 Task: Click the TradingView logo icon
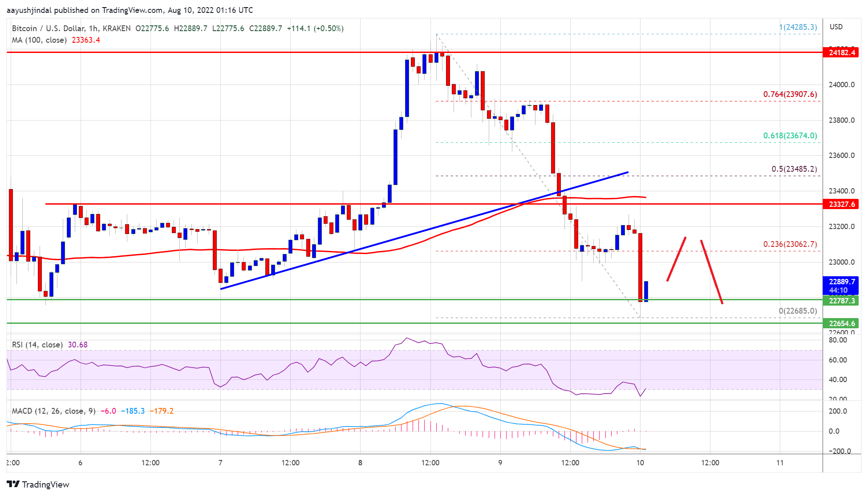pos(13,484)
